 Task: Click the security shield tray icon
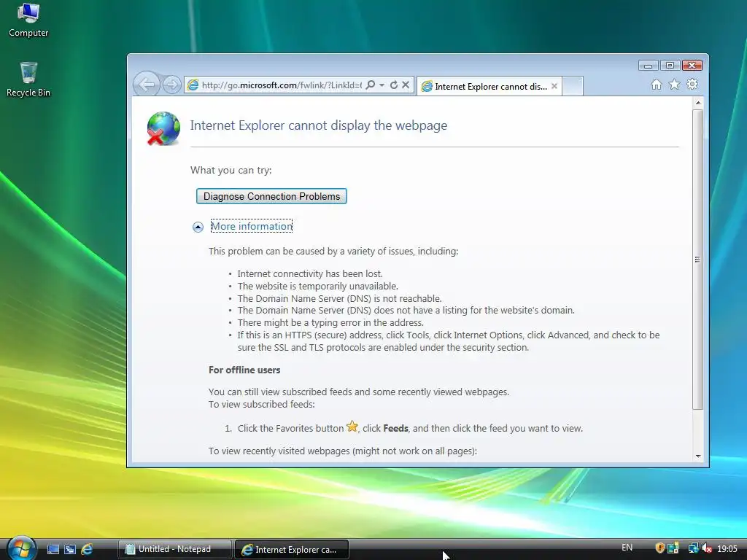[659, 548]
